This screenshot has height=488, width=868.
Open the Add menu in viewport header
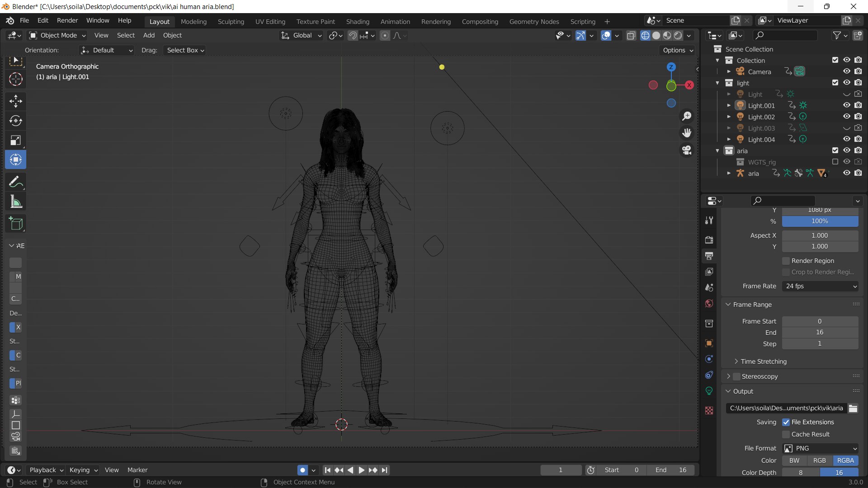click(x=149, y=35)
